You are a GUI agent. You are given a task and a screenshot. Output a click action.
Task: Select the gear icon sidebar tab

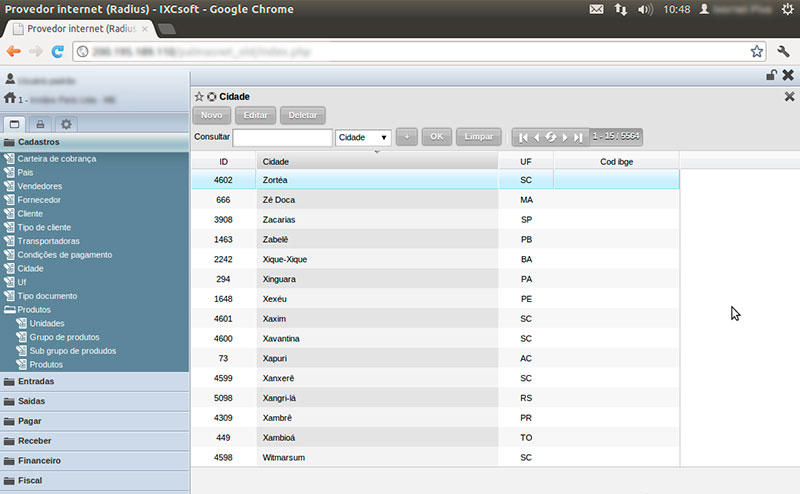tap(66, 124)
